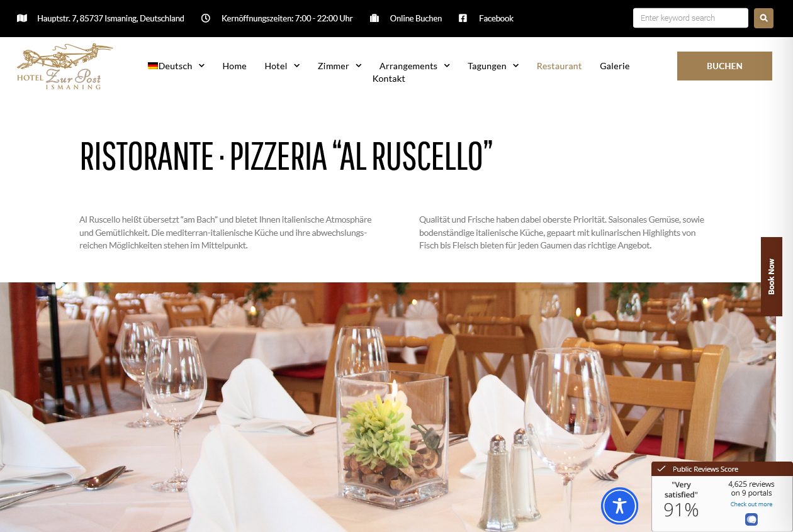The height and width of the screenshot is (532, 793).
Task: Follow the Check out more link
Action: [751, 504]
